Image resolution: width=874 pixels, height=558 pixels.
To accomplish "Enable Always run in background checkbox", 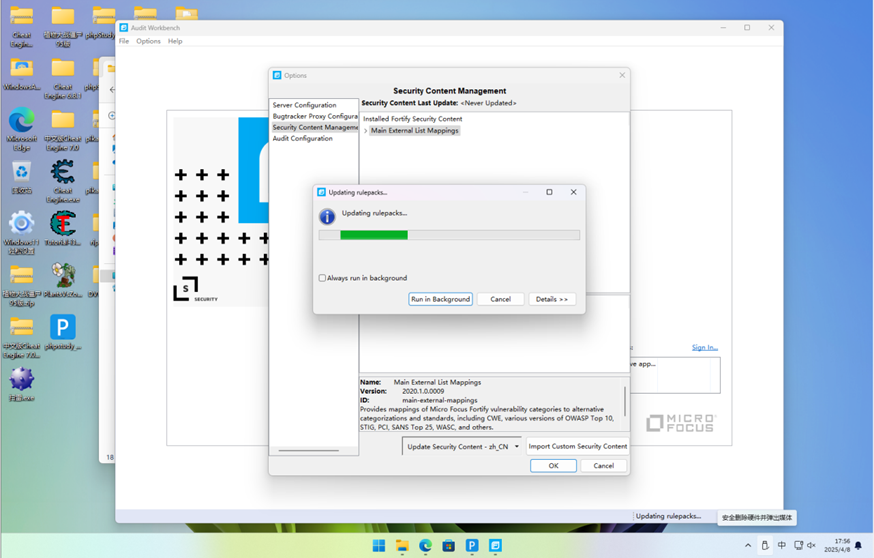I will tap(322, 278).
